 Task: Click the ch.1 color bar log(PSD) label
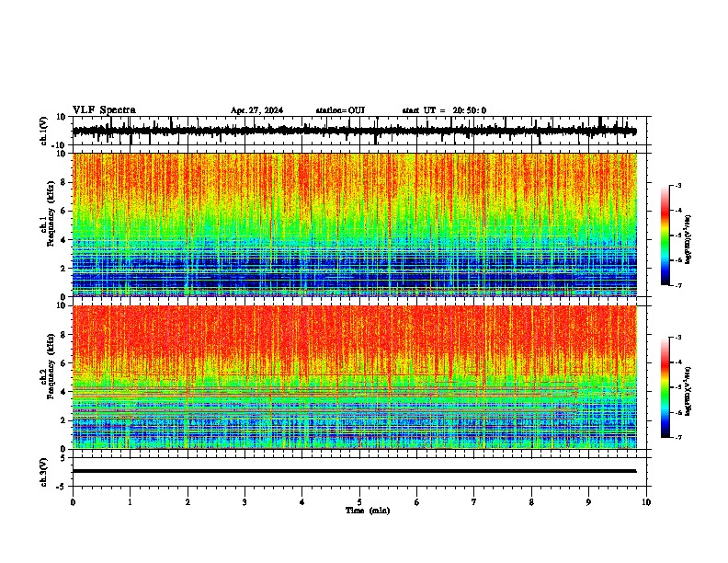[x=688, y=240]
